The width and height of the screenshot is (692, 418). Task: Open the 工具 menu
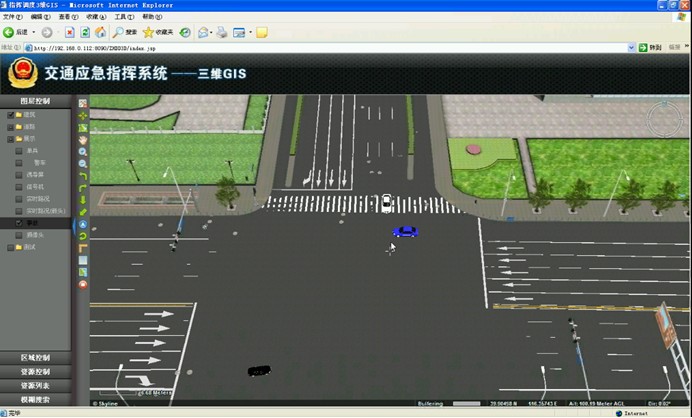tap(124, 17)
